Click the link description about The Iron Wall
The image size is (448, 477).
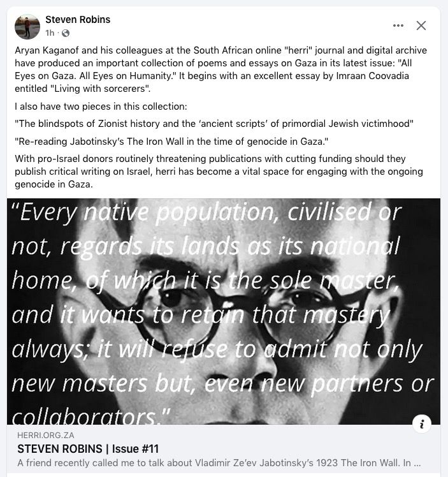(219, 463)
